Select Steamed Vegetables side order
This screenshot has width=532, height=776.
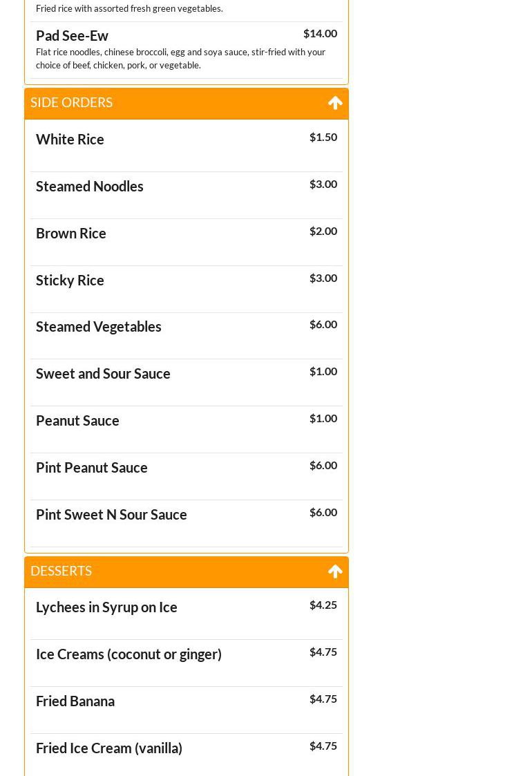(99, 326)
